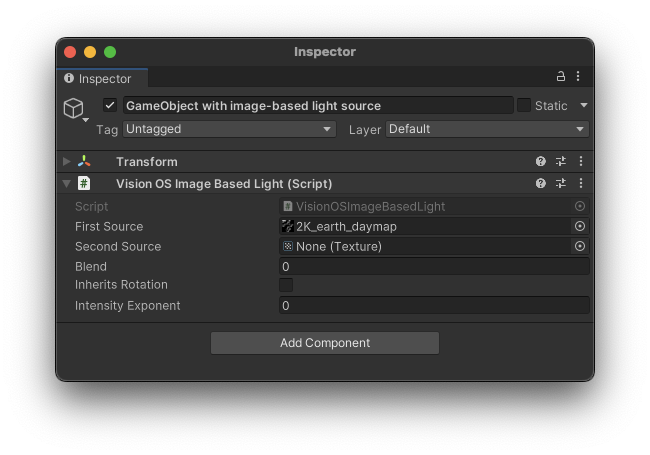Open Vision OS Image Based Light options menu
Screen dimensions: 650x455
[580, 183]
